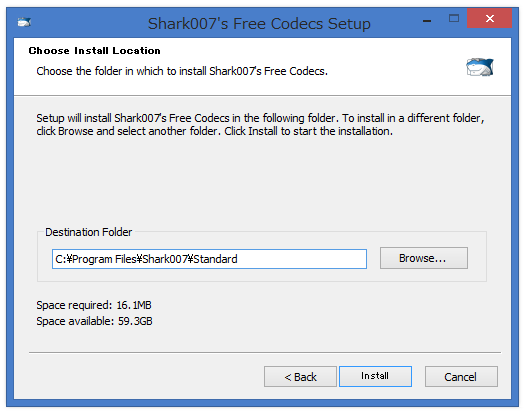Screen dimensions: 525x413
Task: Click the Space available: 59.3GB text
Action: click(x=94, y=321)
